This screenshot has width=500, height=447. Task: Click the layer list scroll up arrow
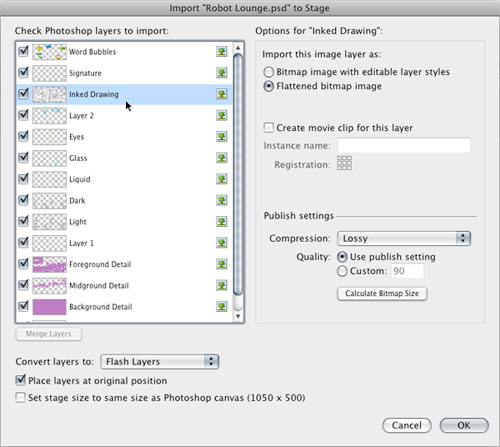tap(238, 48)
